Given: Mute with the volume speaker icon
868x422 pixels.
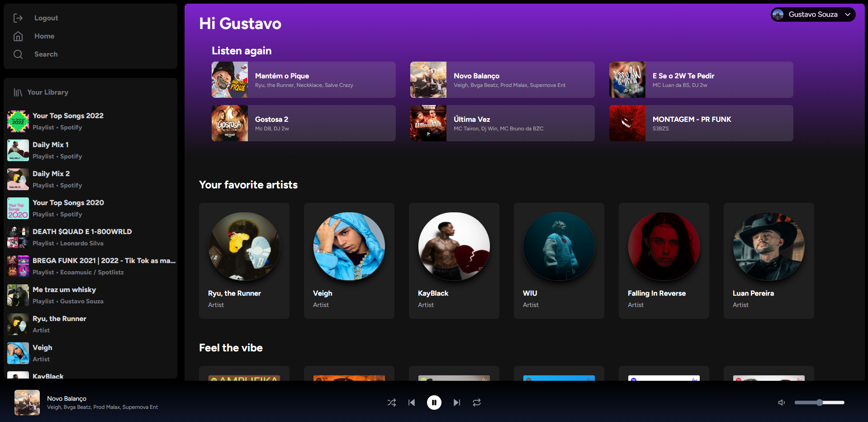Looking at the screenshot, I should pos(782,403).
